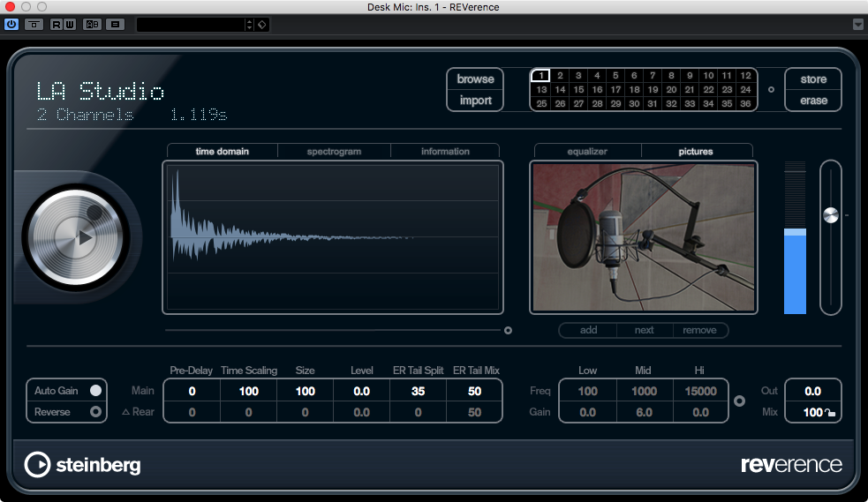Image resolution: width=868 pixels, height=502 pixels.
Task: Click the Write automation W button
Action: (69, 25)
